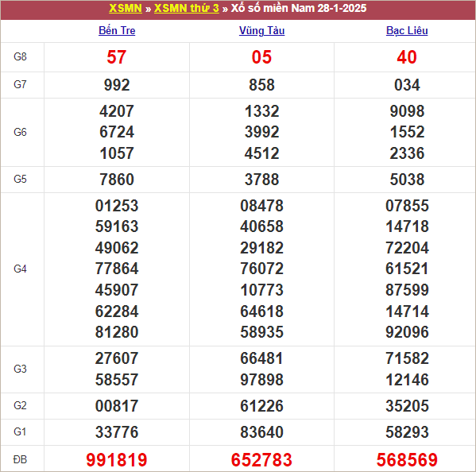Click G3 number 66481
Image resolution: width=476 pixels, height=472 pixels.
click(x=261, y=358)
